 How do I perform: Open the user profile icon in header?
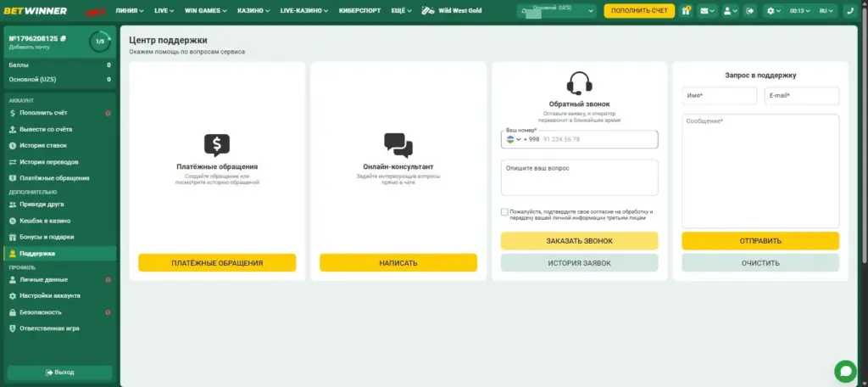coord(731,10)
